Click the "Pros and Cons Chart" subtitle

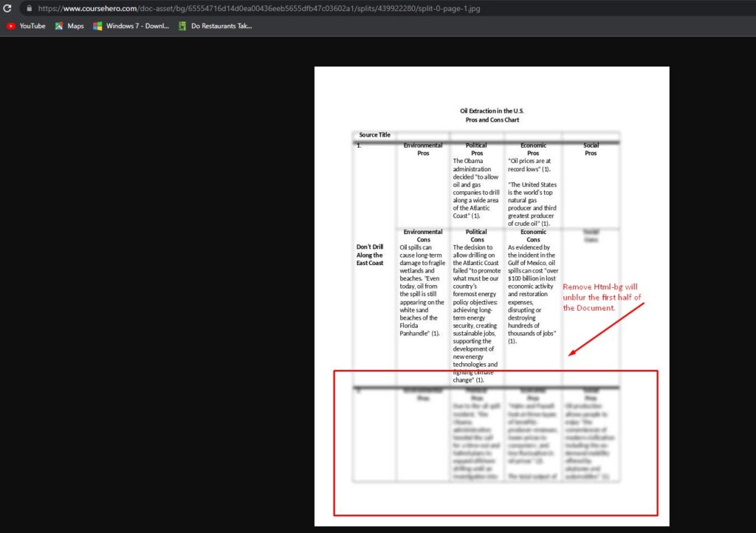click(x=492, y=120)
